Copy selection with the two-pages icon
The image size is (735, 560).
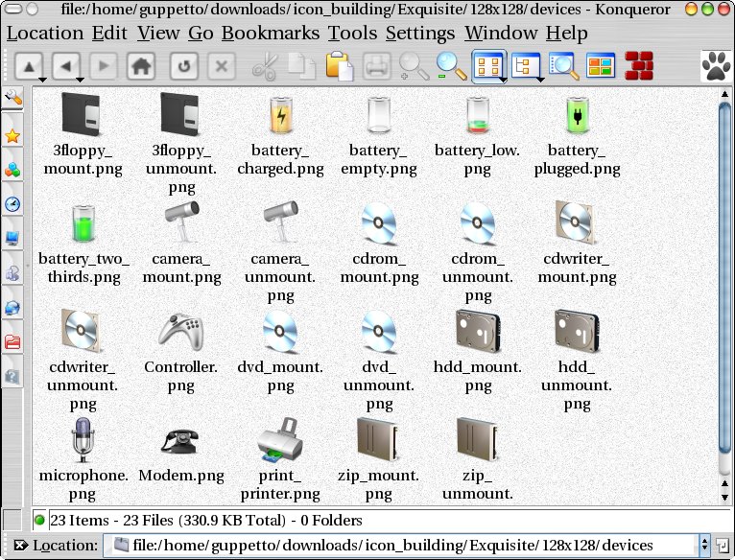click(302, 66)
